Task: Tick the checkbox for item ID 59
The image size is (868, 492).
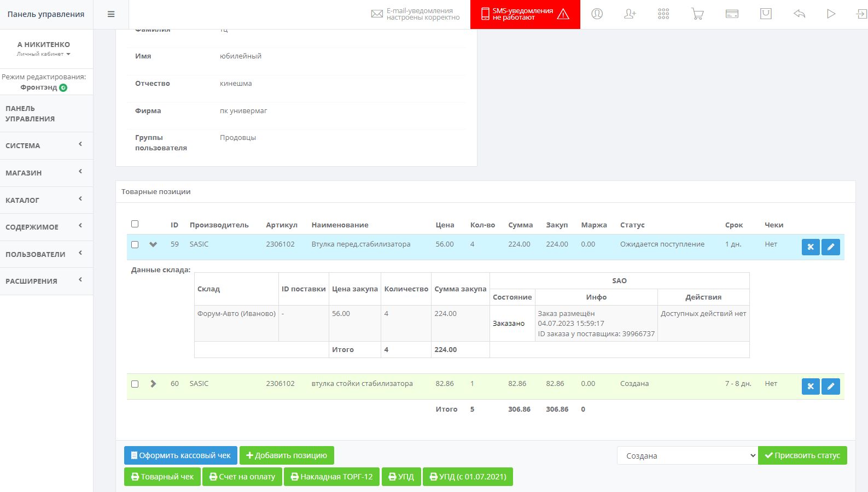Action: point(135,245)
